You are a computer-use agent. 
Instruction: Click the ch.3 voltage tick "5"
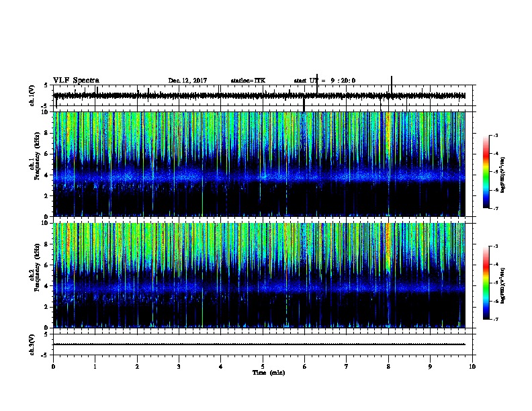(x=46, y=334)
